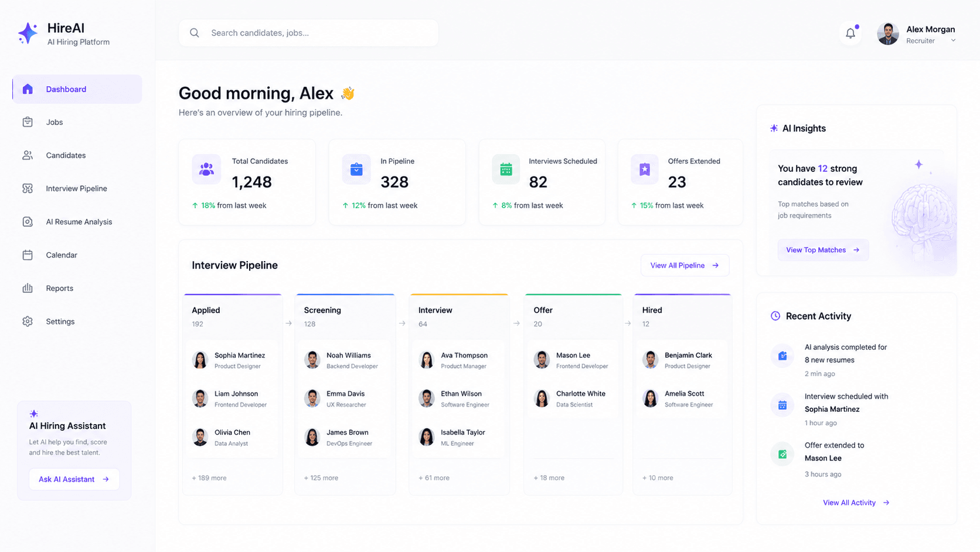
Task: Click Alex Morgan's profile photo
Action: tap(888, 34)
